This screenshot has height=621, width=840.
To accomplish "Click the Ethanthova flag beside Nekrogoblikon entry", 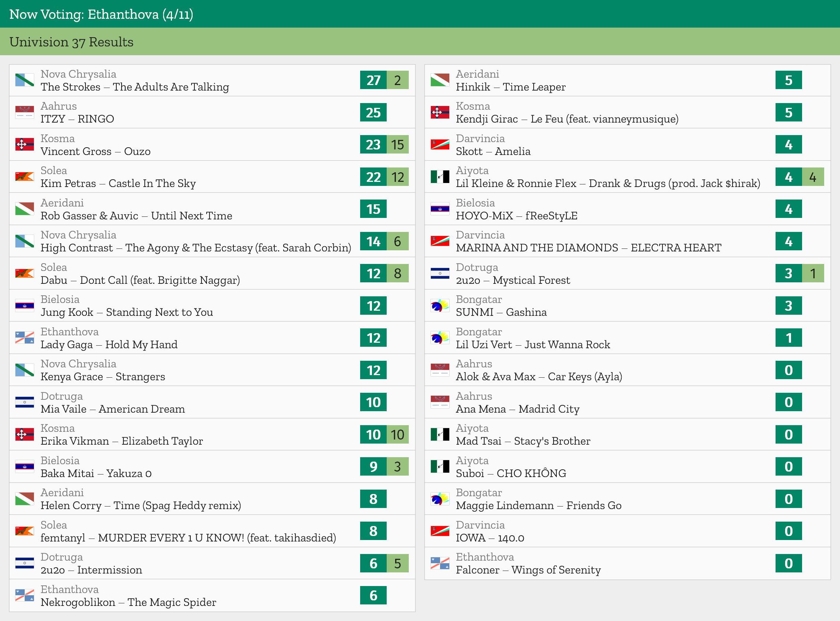I will 24,596.
